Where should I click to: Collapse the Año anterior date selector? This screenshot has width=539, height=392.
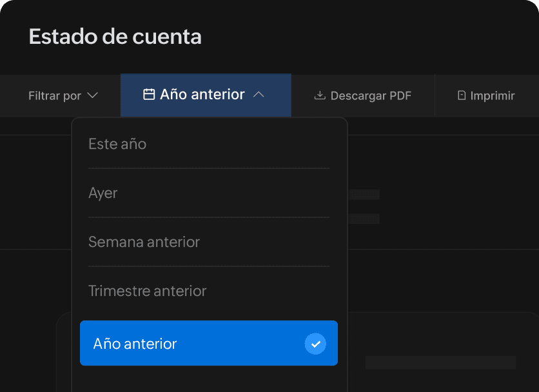(206, 95)
